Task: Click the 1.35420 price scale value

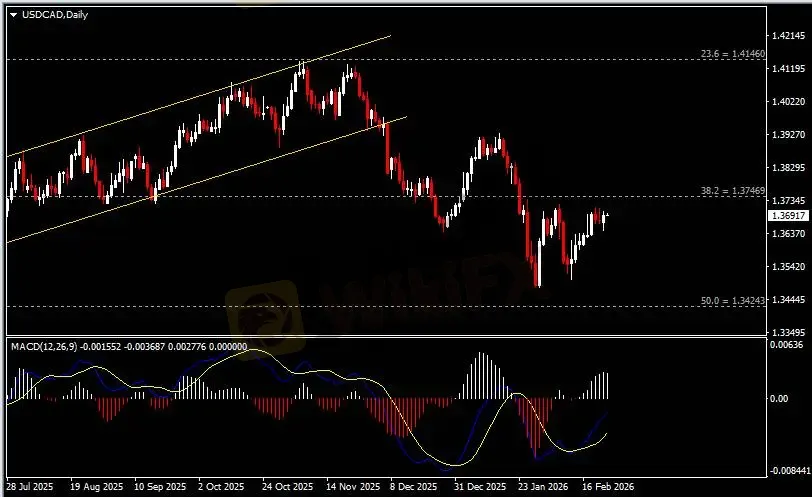Action: 789,267
